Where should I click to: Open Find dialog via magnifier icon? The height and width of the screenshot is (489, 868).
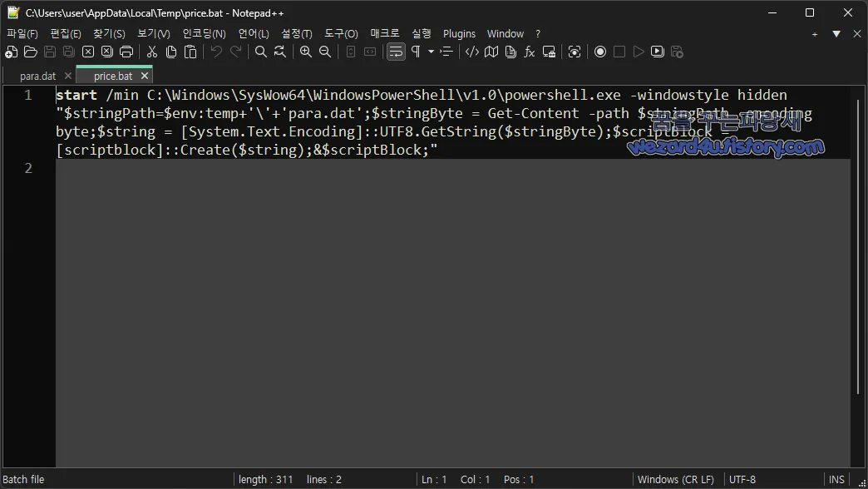261,52
